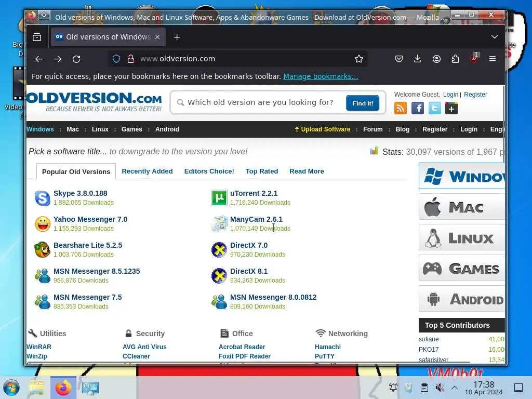Switch to the Top Rated tab
This screenshot has height=399, width=532.
(x=262, y=171)
